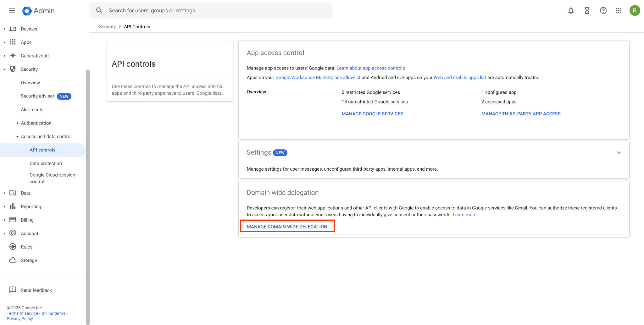644x325 pixels.
Task: Open the main navigation hamburger menu
Action: point(12,10)
